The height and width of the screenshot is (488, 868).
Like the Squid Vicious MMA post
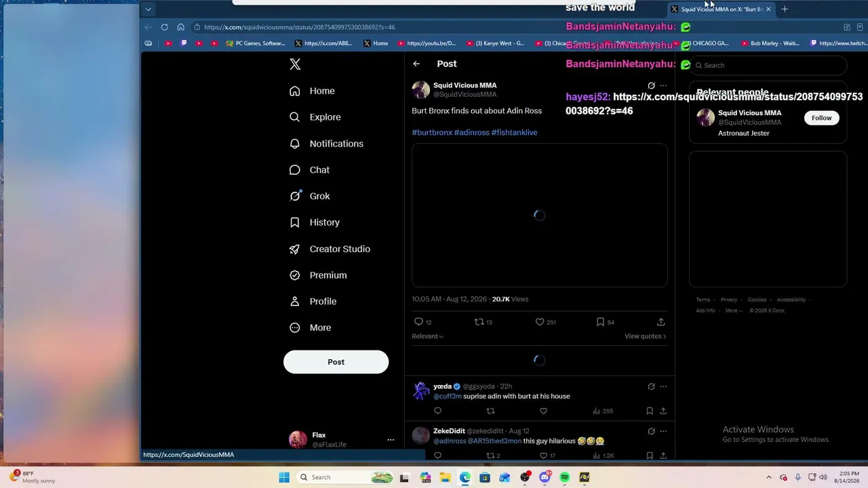click(540, 322)
